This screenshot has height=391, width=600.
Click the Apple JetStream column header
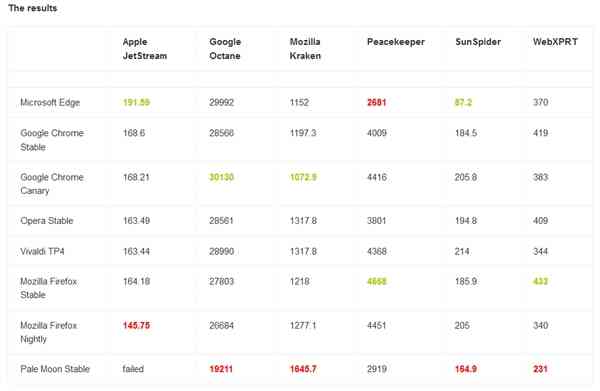pos(145,49)
